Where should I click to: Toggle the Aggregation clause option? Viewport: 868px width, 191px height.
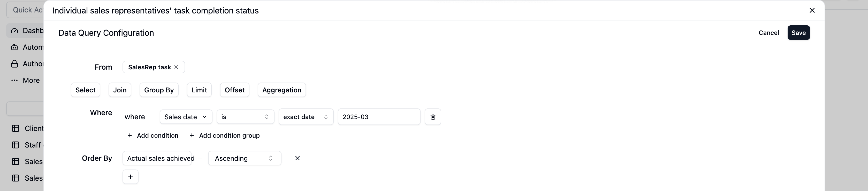pos(282,90)
